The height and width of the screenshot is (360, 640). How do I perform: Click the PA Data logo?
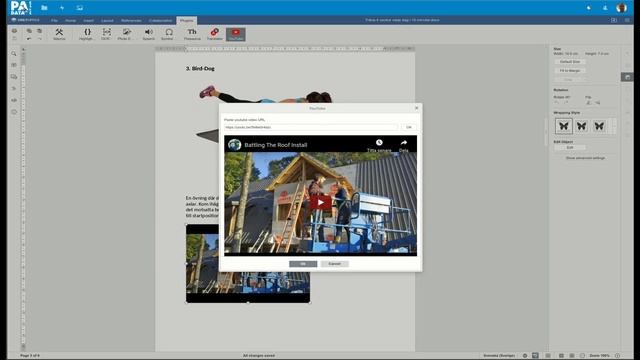click(20, 8)
